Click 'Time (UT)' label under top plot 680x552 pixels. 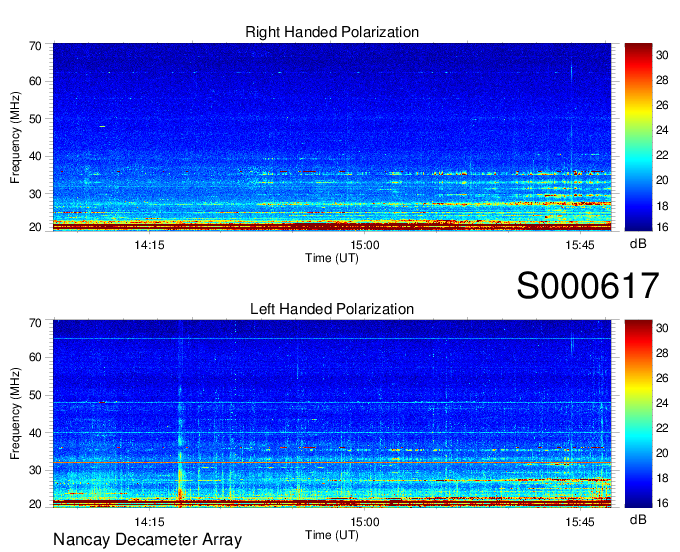click(332, 258)
